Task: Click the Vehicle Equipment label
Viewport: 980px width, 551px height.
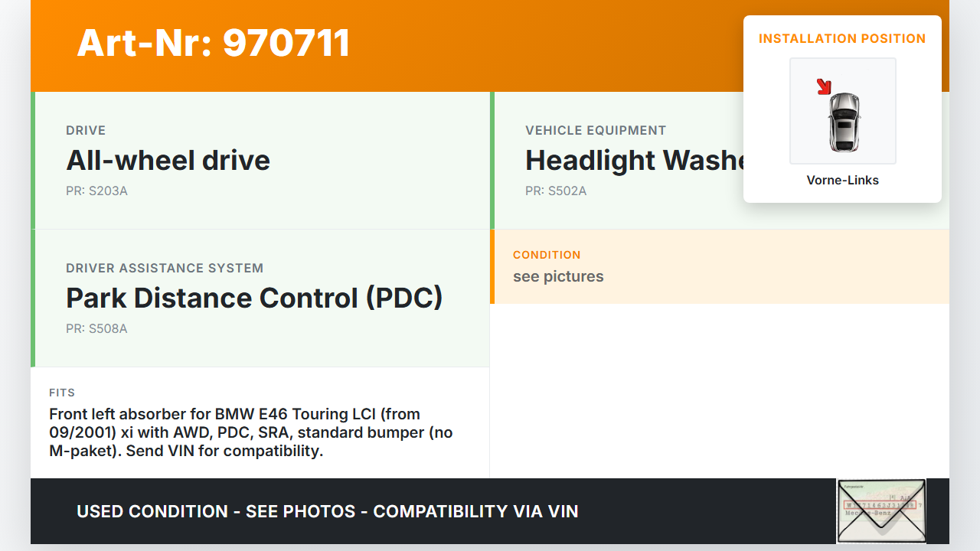Action: click(596, 130)
